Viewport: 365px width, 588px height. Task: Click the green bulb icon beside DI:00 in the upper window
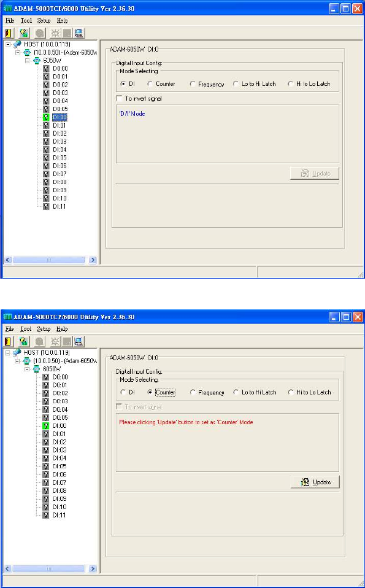pyautogui.click(x=46, y=117)
